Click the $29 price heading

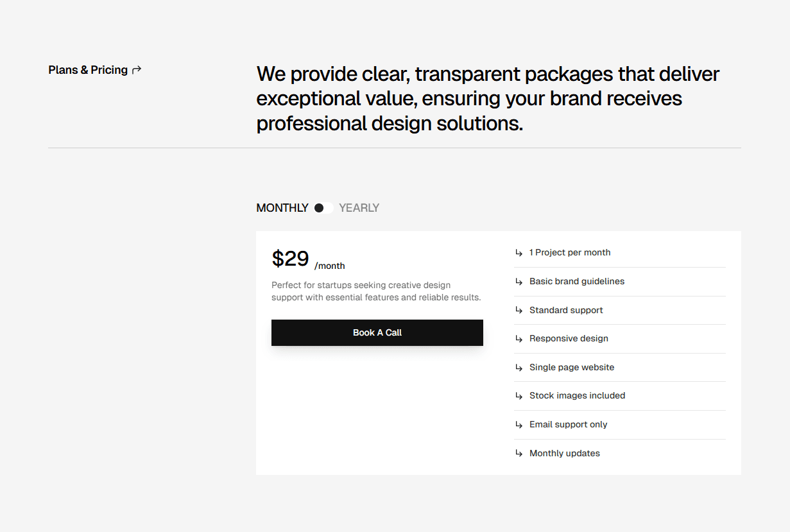[x=290, y=258]
